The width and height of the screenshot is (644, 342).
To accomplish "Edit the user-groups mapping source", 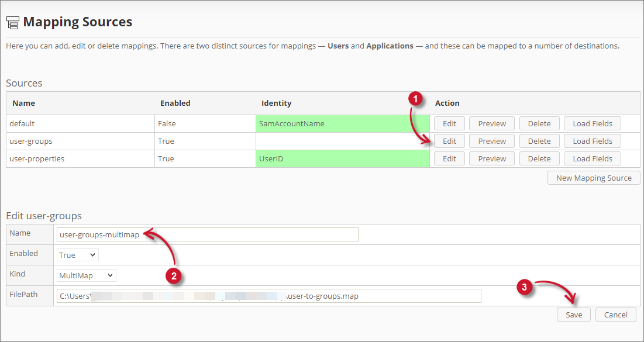I will (x=449, y=141).
